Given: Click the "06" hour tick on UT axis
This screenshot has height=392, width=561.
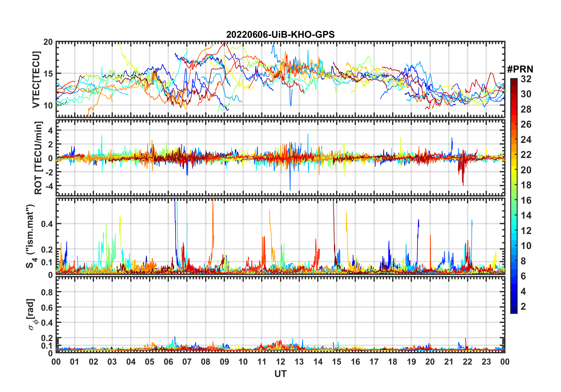Looking at the screenshot, I should [x=168, y=362].
